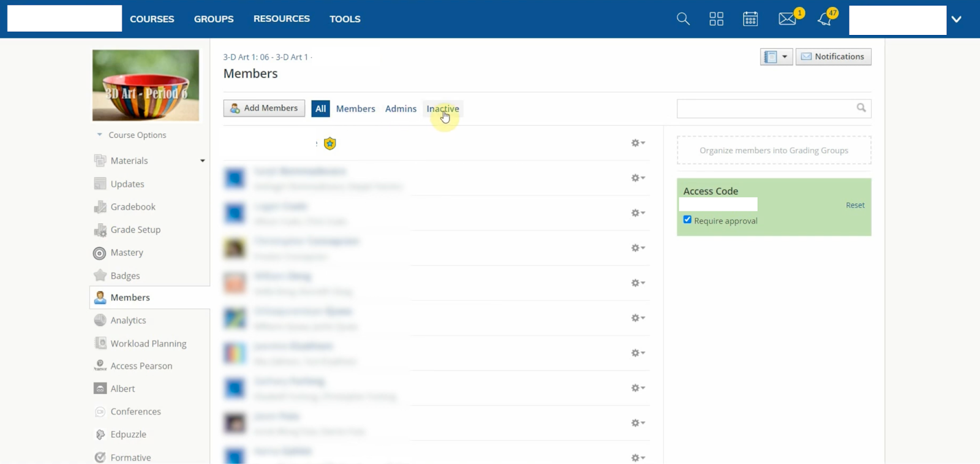Click the Reset access code link
Image resolution: width=980 pixels, height=464 pixels.
[855, 205]
